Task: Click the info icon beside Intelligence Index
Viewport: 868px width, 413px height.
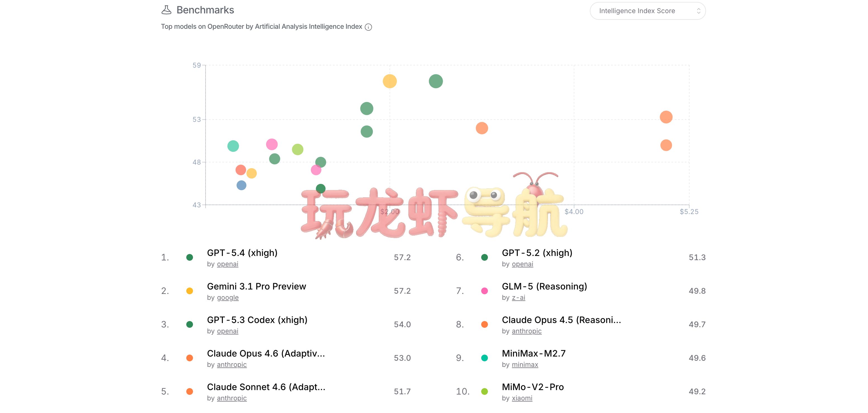Action: [368, 27]
